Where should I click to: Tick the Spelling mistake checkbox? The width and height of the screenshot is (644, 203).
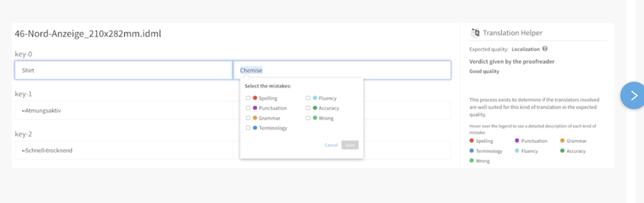(248, 98)
